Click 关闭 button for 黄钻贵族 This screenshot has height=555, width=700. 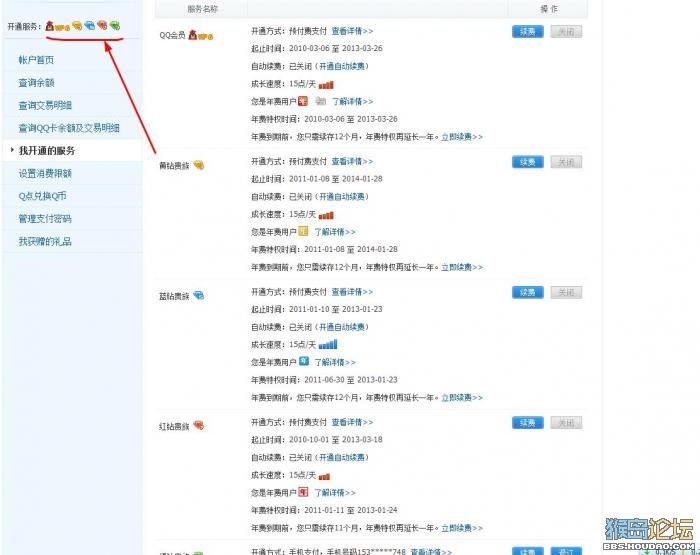(x=566, y=162)
